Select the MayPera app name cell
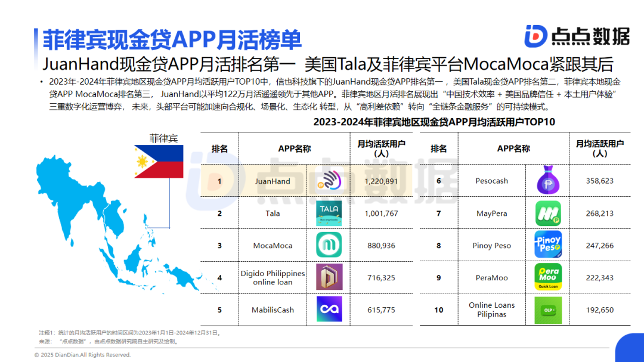This screenshot has width=644, height=362. (491, 214)
